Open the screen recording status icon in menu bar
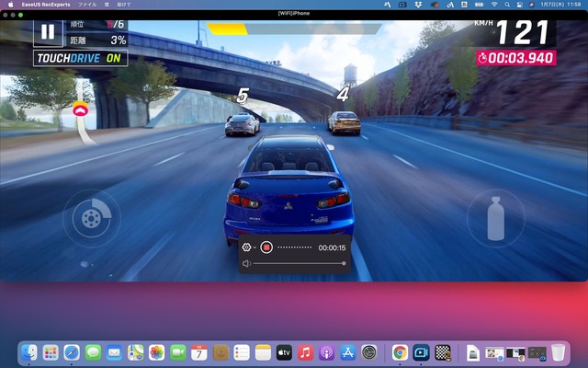Screen dimensions: 588x368 [x=402, y=5]
